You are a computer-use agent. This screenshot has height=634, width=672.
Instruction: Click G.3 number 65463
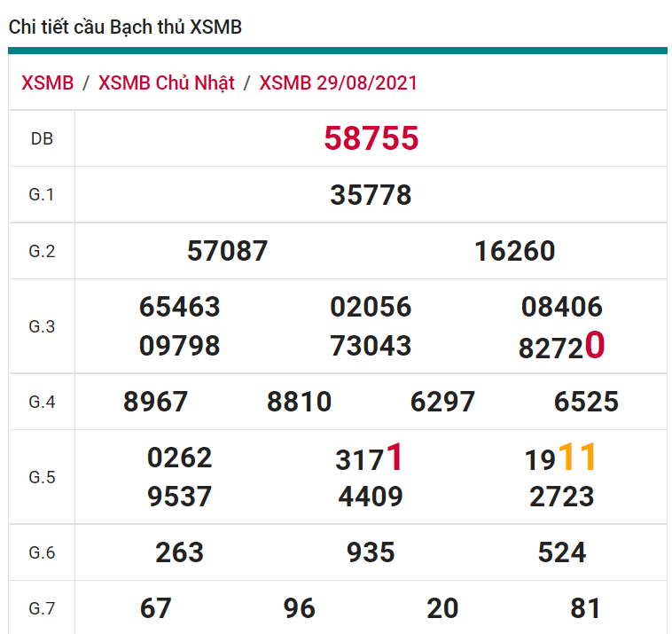(179, 307)
